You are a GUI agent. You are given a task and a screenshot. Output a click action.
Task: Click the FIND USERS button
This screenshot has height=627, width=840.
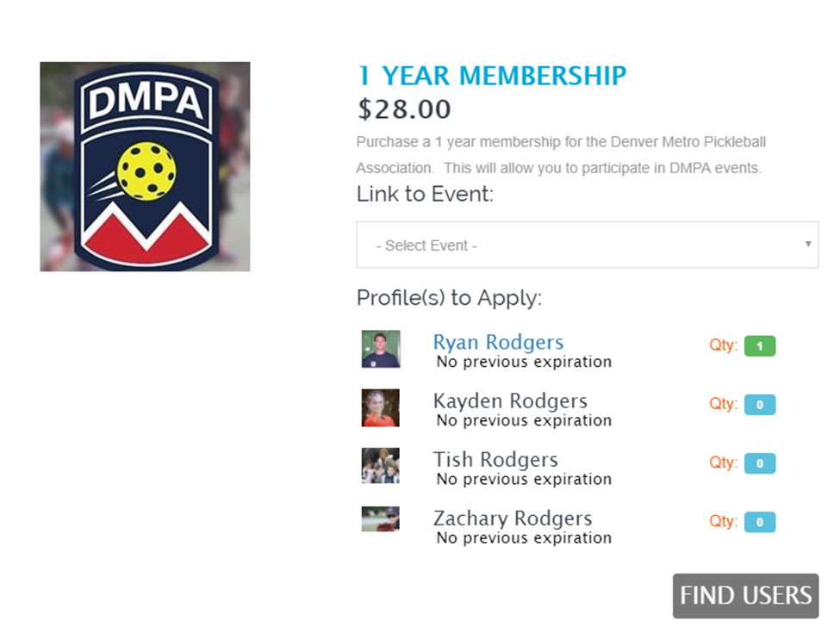pos(746,596)
